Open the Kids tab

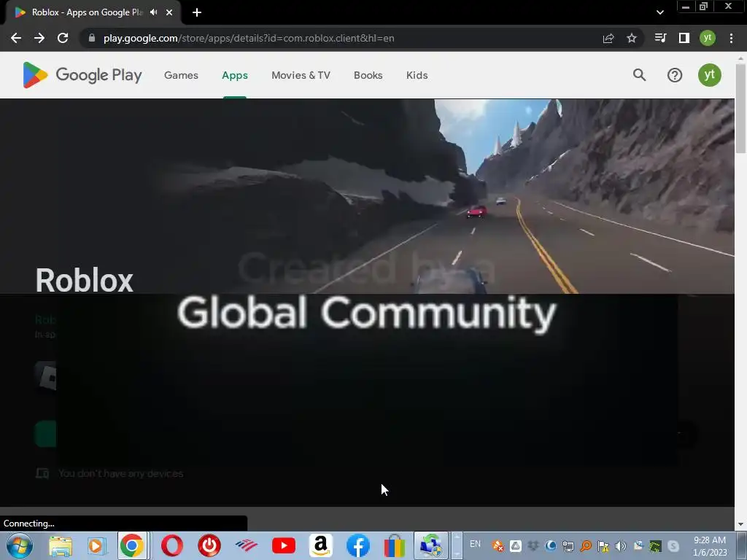(x=417, y=75)
